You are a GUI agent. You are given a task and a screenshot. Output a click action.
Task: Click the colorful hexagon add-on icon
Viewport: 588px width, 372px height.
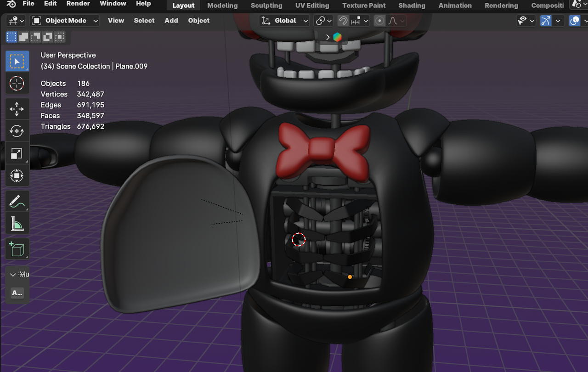(x=338, y=37)
